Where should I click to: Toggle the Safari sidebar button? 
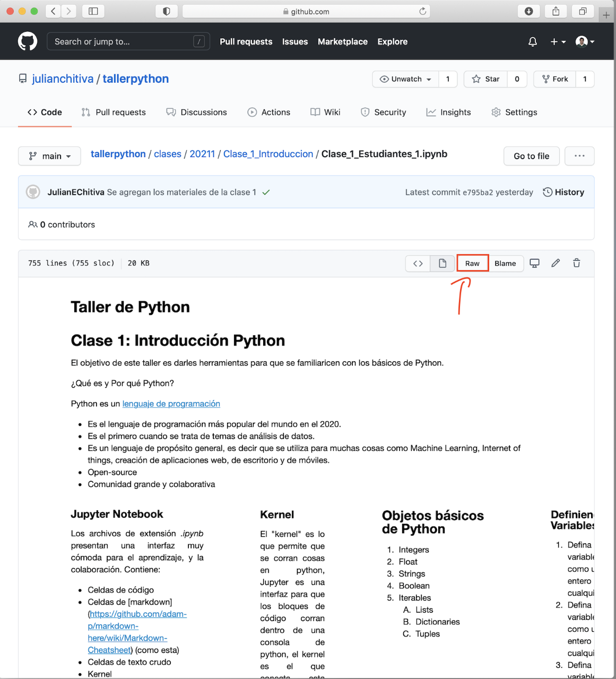tap(93, 11)
